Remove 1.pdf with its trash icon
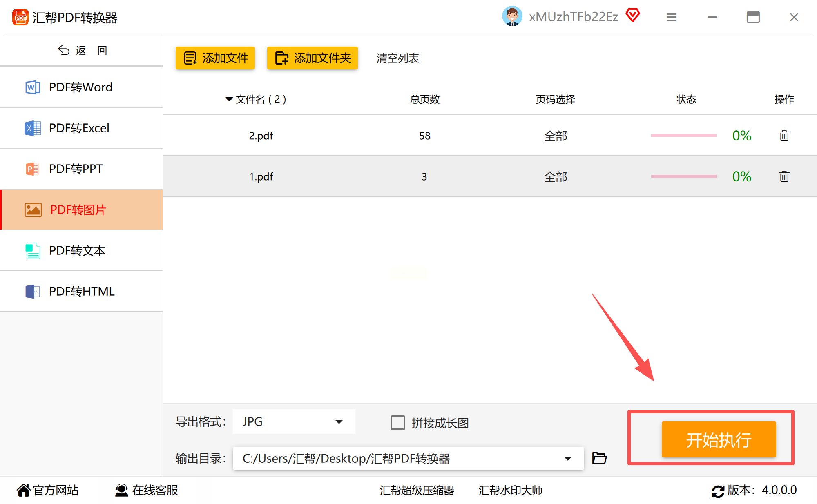This screenshot has width=817, height=504. click(784, 176)
